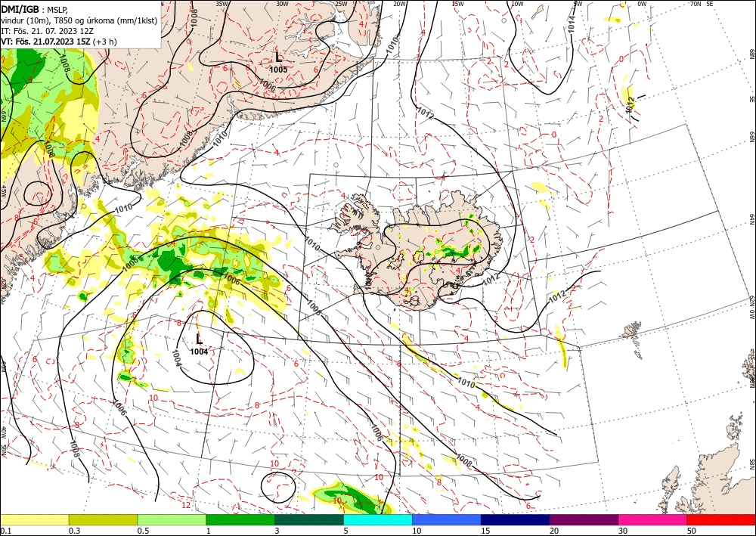The height and width of the screenshot is (536, 756).
Task: Click the 'vindur (10m), T850 og úrkoma' line
Action: 79,20
